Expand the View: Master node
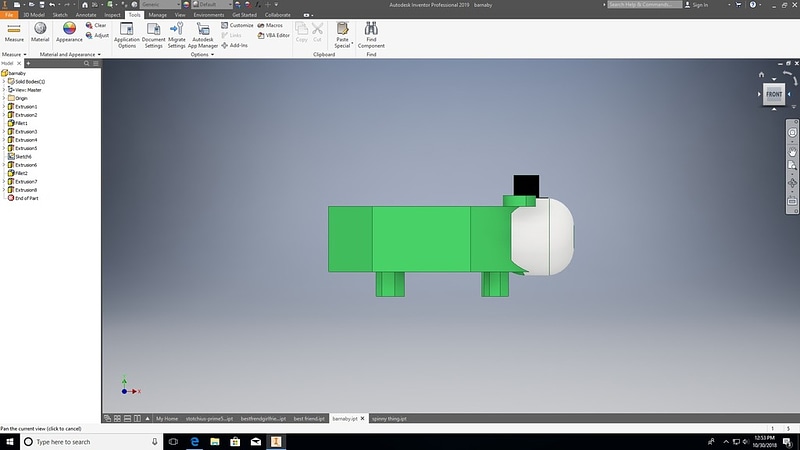 click(x=4, y=90)
